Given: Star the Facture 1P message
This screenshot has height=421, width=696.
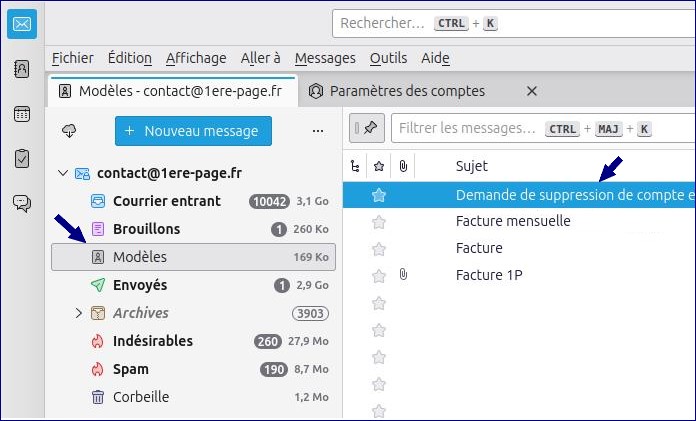Looking at the screenshot, I should [379, 275].
